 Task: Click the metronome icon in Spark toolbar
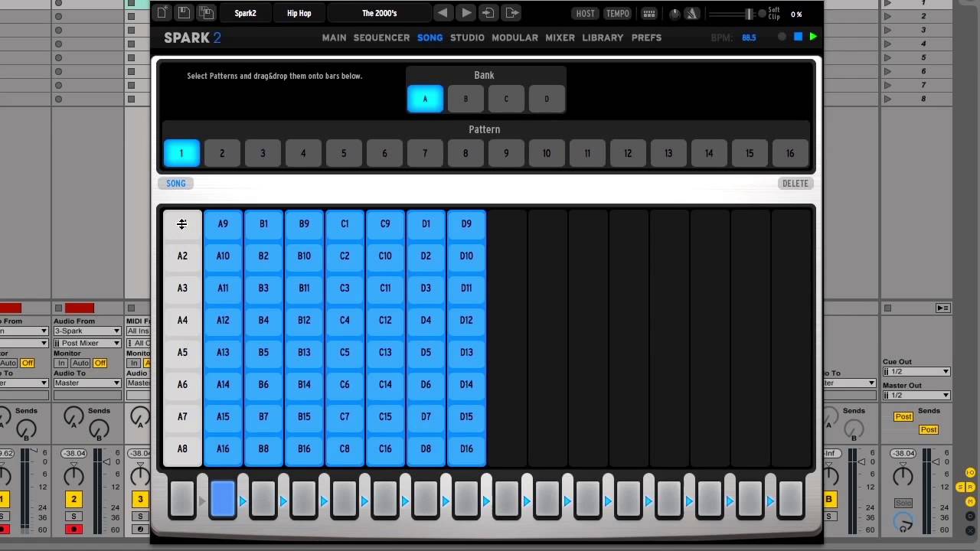pos(691,13)
